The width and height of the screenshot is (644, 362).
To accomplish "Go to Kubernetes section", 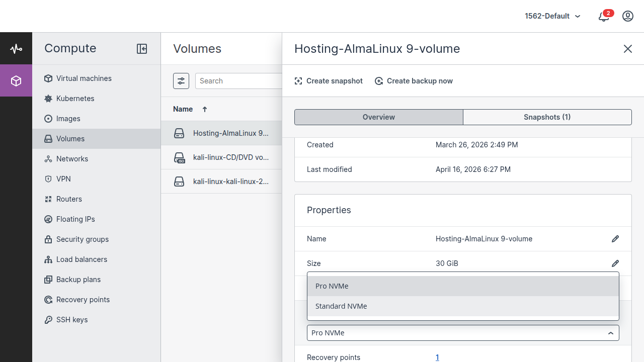I will tap(96, 99).
